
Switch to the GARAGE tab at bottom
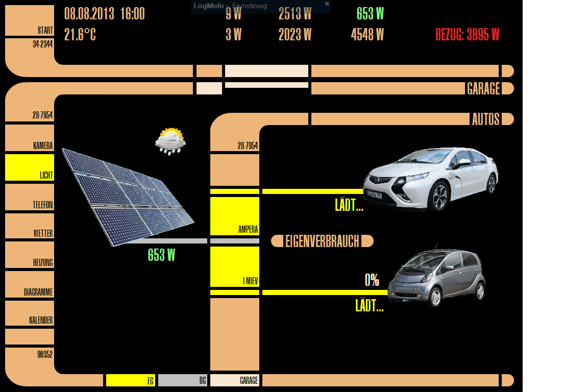pos(235,380)
